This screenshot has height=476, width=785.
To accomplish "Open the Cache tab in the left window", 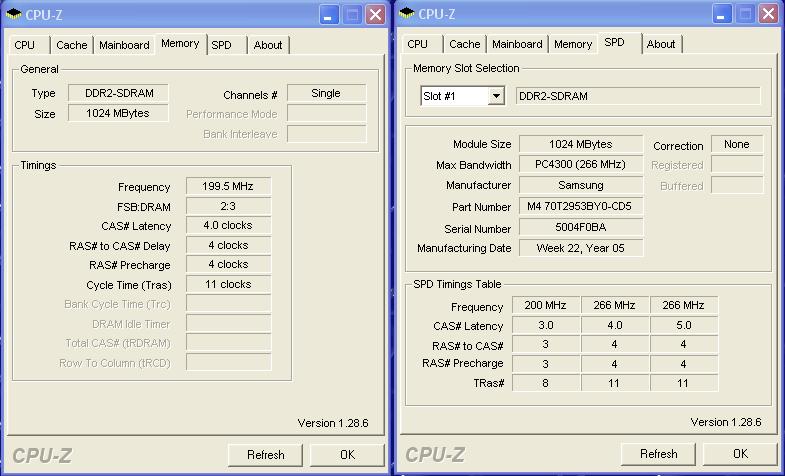I will click(71, 45).
